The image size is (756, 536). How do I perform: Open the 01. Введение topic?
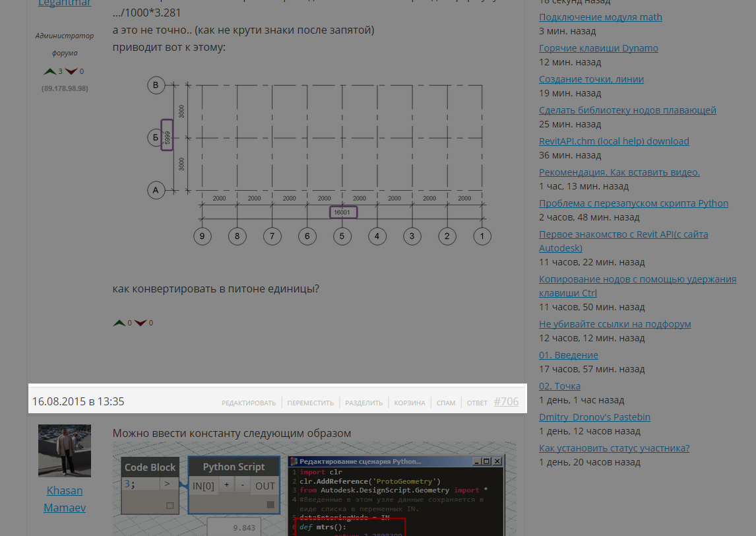pos(569,355)
